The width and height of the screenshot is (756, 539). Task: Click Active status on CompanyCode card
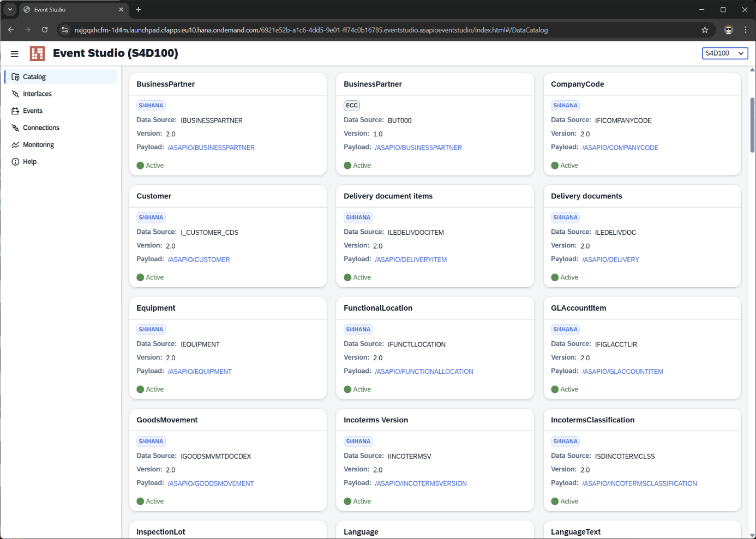click(565, 166)
